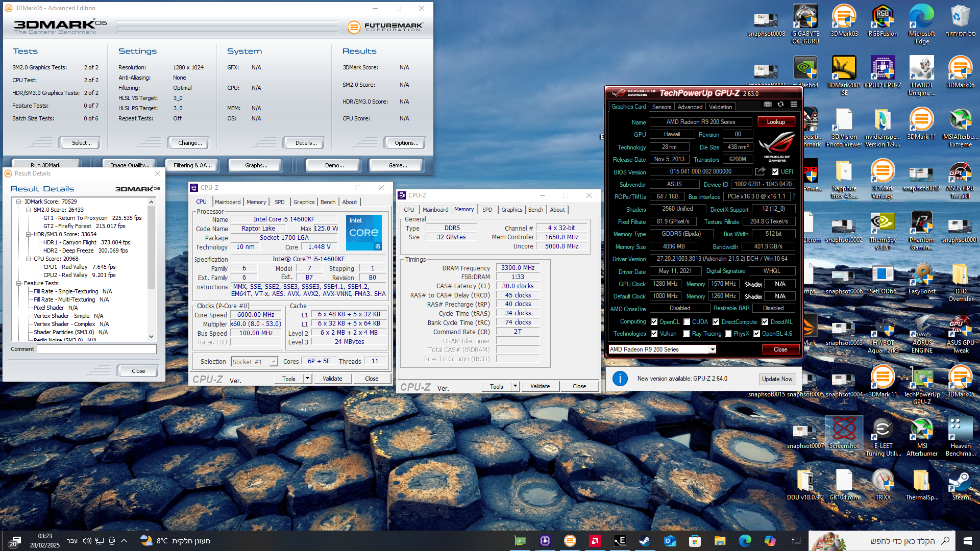Open File Explorer from the taskbar
This screenshot has height=551, width=980.
[720, 541]
